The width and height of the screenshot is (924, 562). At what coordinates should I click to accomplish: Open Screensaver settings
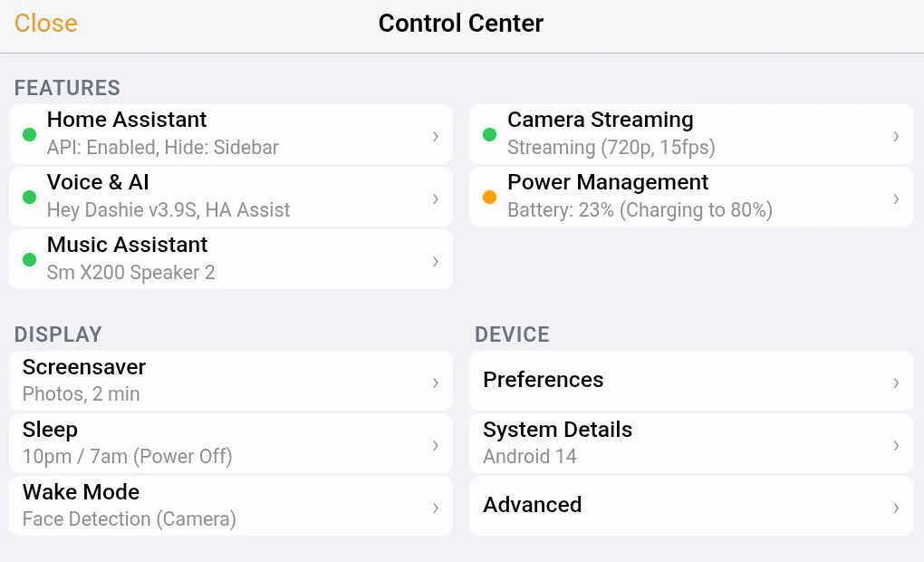click(x=231, y=381)
